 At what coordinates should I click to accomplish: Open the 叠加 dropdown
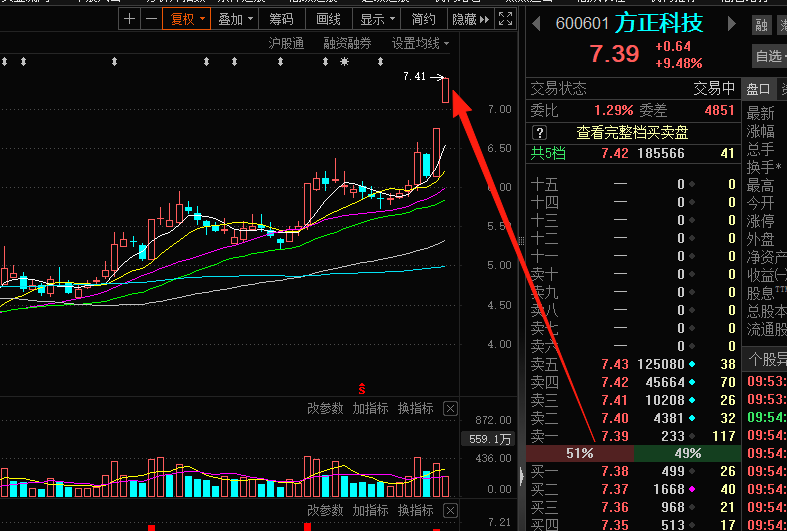(235, 20)
